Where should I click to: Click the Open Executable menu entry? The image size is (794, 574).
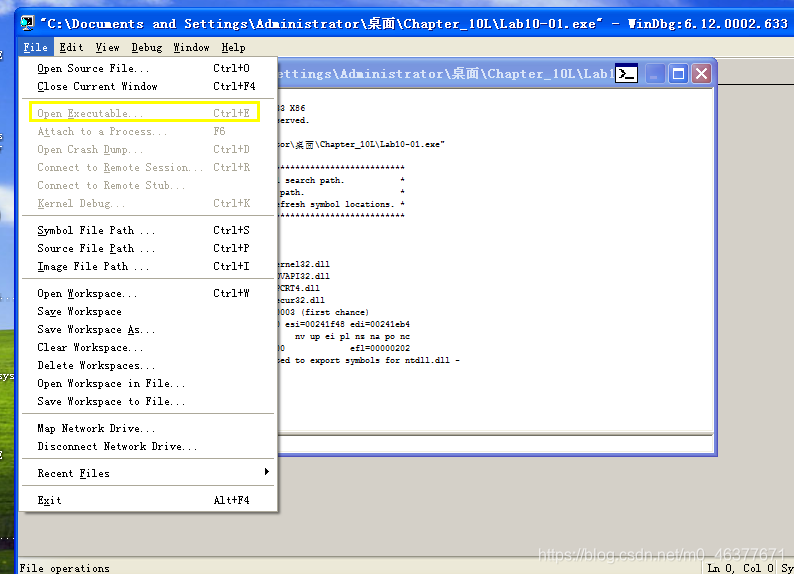click(x=148, y=113)
